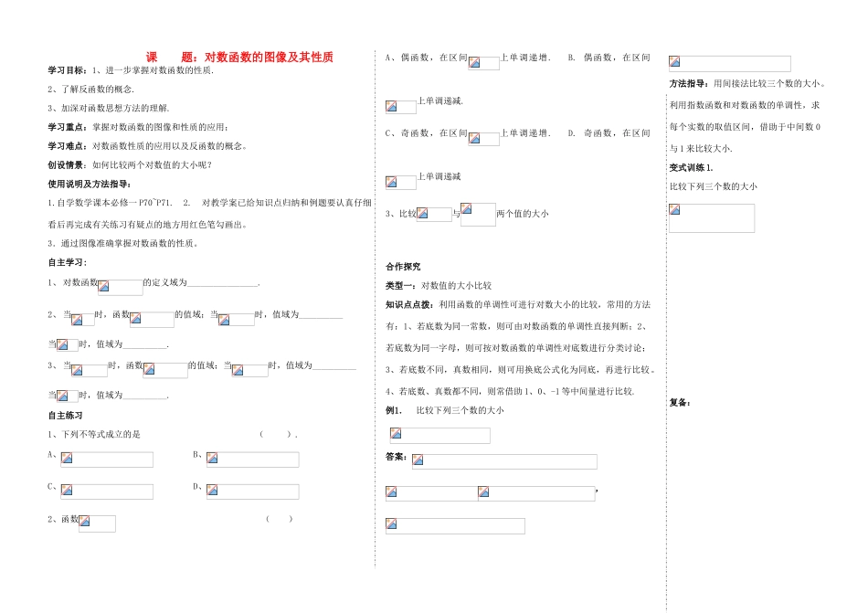Viewport: 868px width, 613px height.
Task: Click the "知识点点拨:" label
Action: (x=411, y=304)
